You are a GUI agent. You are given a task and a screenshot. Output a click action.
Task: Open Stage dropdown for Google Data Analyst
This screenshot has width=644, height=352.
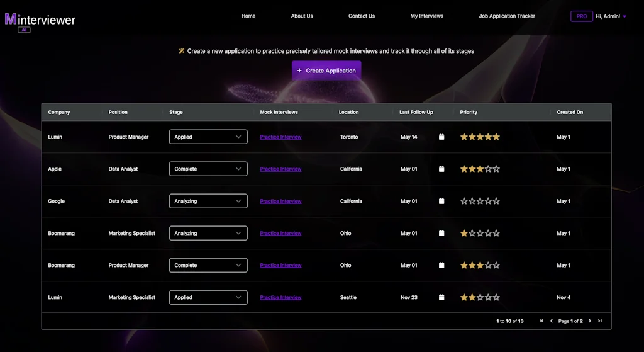click(208, 201)
